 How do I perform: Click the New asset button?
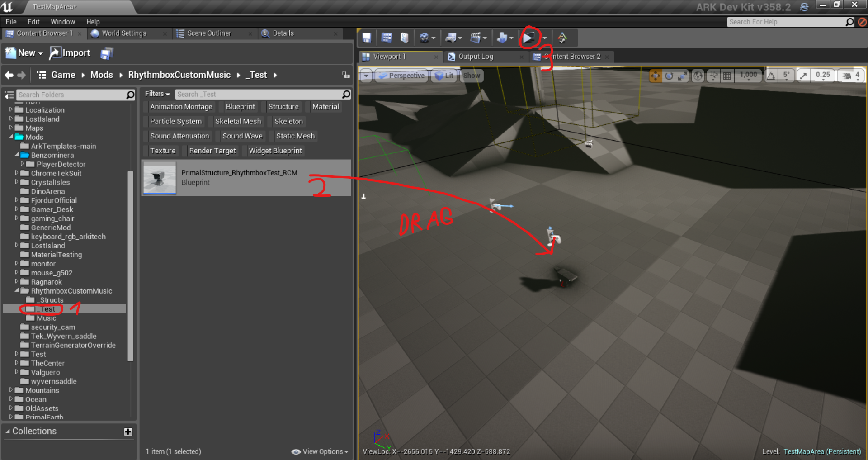(x=24, y=53)
